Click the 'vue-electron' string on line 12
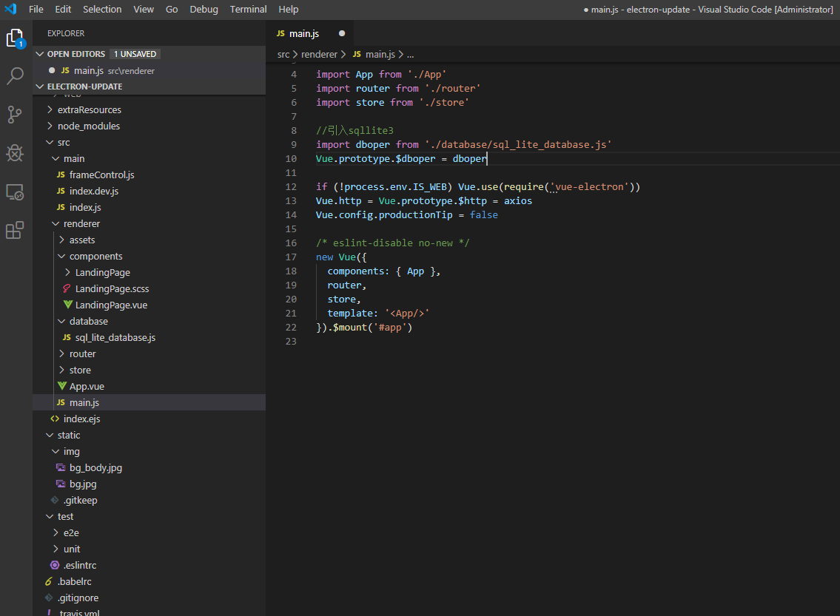Image resolution: width=840 pixels, height=616 pixels. click(589, 187)
